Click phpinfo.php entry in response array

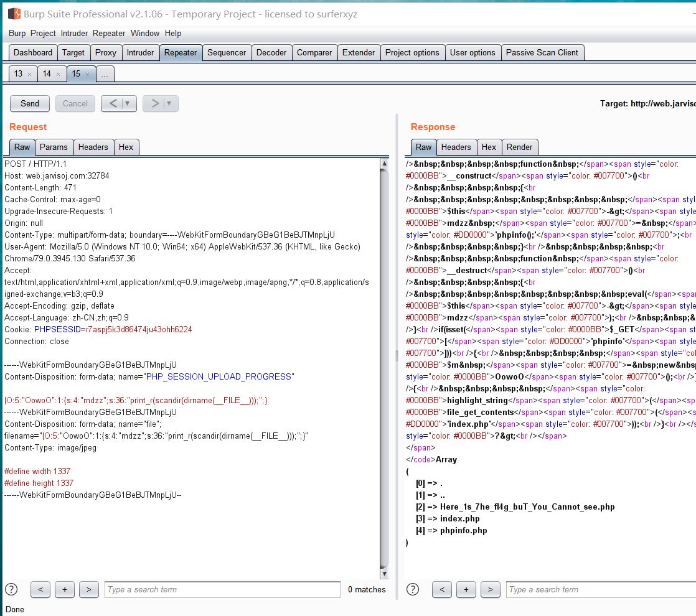463,530
